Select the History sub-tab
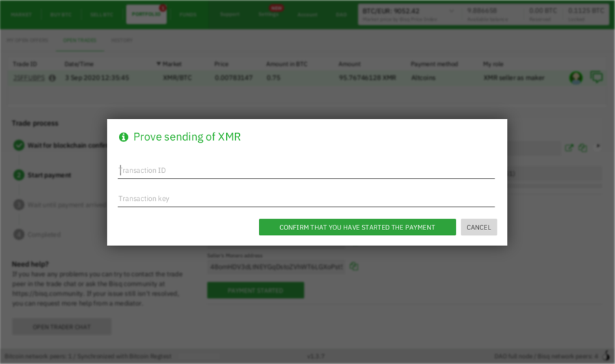 click(122, 40)
